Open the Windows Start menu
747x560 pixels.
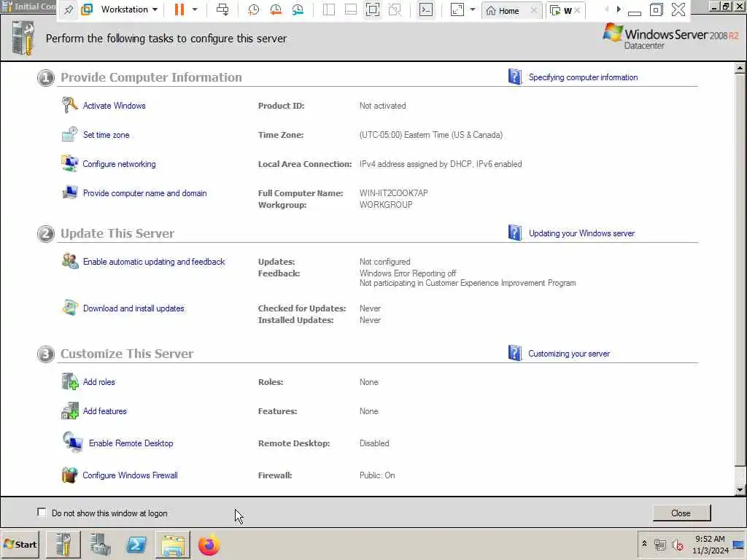(x=20, y=544)
